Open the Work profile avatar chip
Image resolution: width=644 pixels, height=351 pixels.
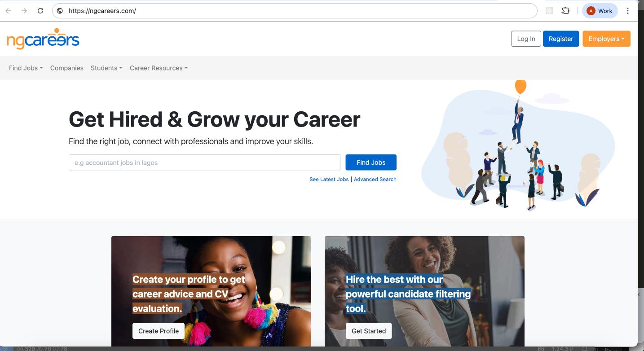pos(600,11)
